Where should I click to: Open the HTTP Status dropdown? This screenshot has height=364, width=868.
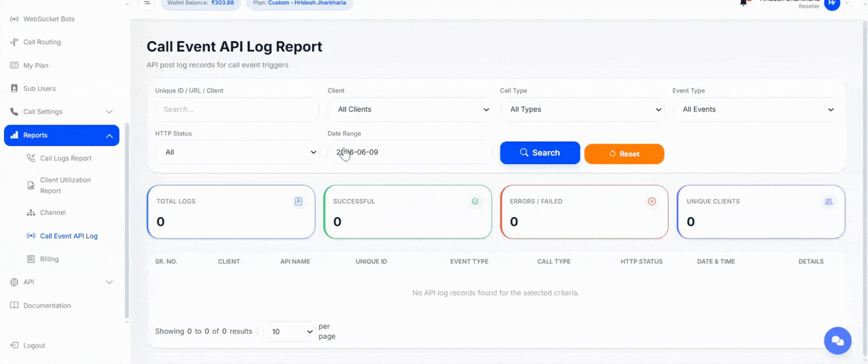click(237, 152)
